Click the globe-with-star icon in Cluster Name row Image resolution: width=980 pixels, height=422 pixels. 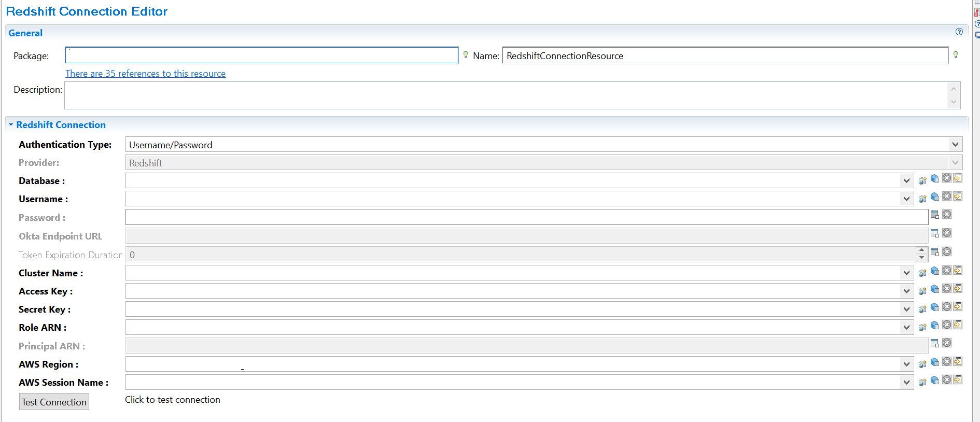tap(922, 273)
